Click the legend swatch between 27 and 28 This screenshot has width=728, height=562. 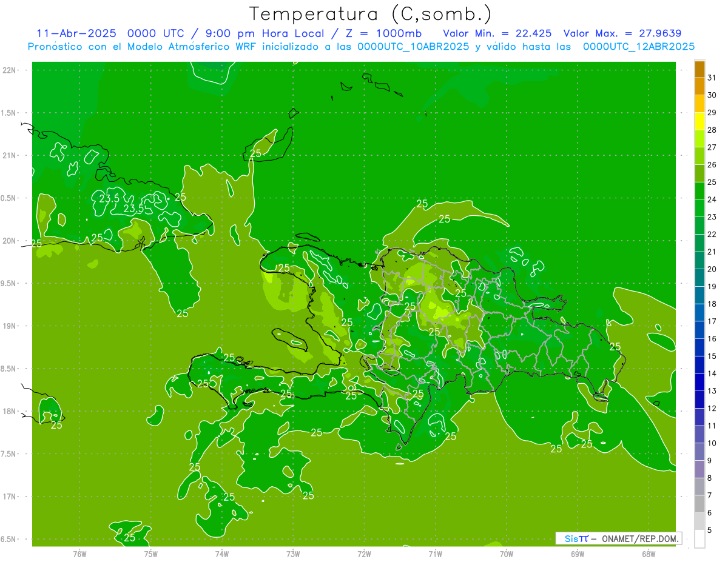pyautogui.click(x=699, y=139)
